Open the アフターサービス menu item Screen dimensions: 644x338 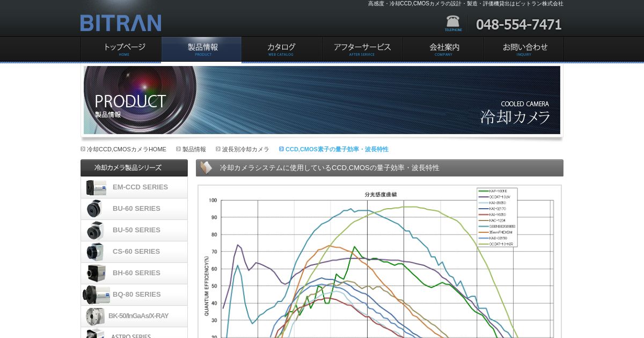point(362,49)
